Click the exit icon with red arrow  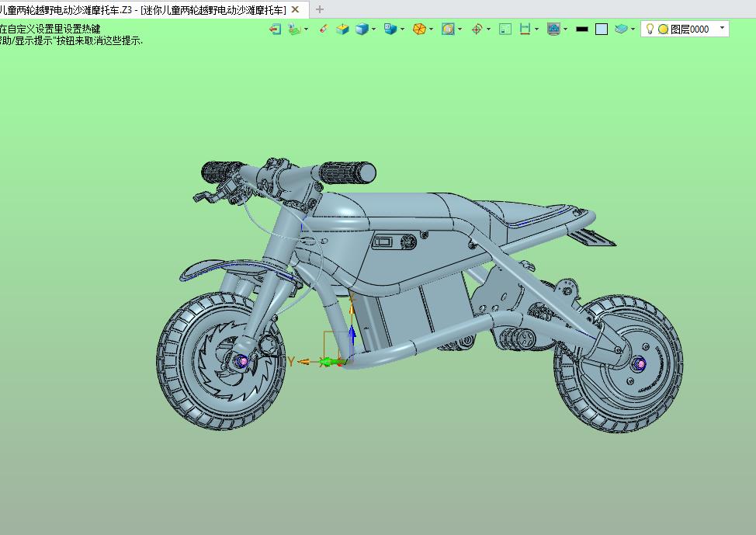(275, 30)
